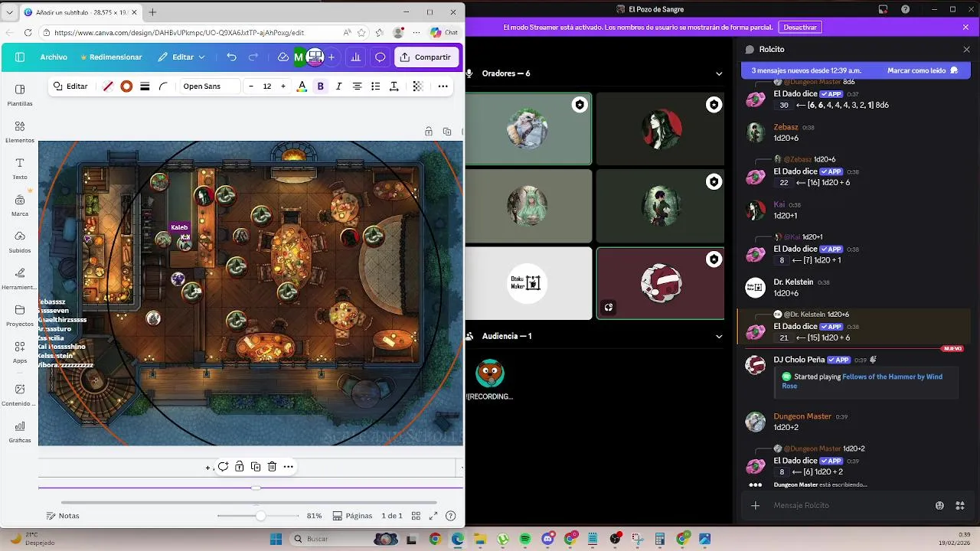Open text color picker icon
Viewport: 980px width, 551px height.
pyautogui.click(x=302, y=86)
